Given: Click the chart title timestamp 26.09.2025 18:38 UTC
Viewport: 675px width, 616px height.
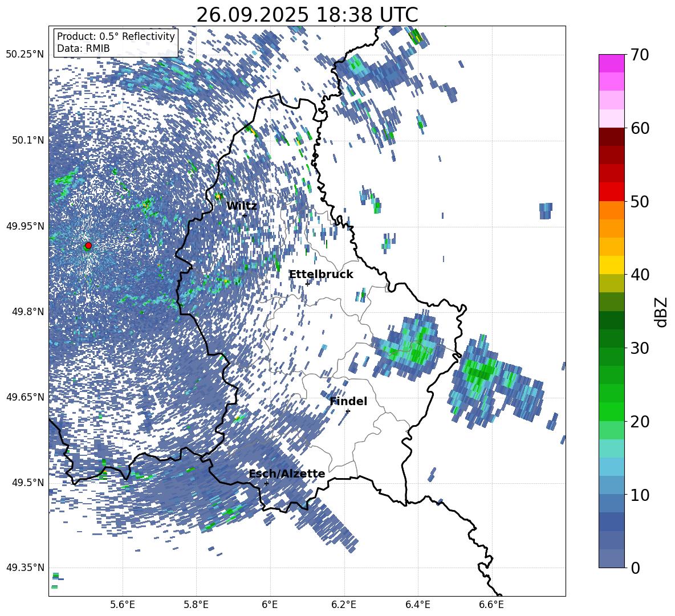Looking at the screenshot, I should [307, 15].
